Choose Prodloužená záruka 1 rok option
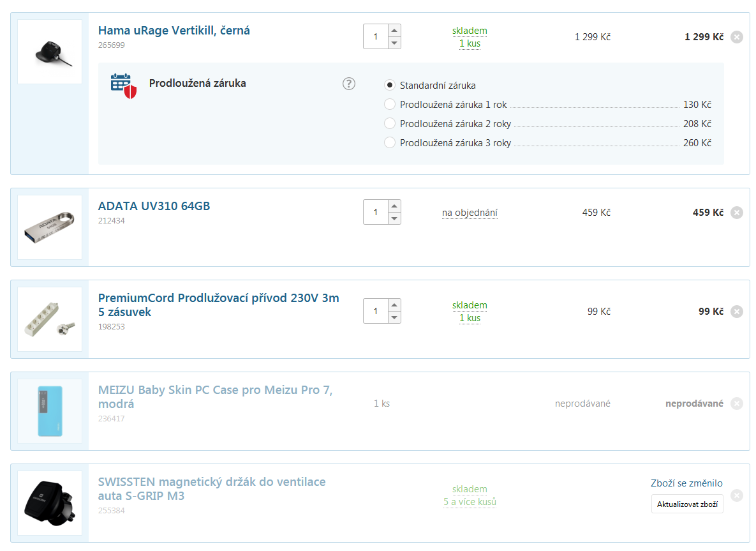Image resolution: width=756 pixels, height=551 pixels. (390, 105)
